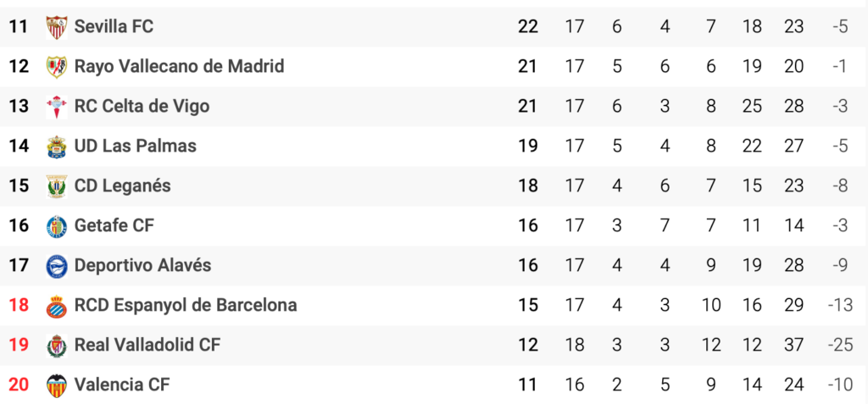Click the CD Leganés crest icon
The width and height of the screenshot is (868, 404).
point(57,186)
